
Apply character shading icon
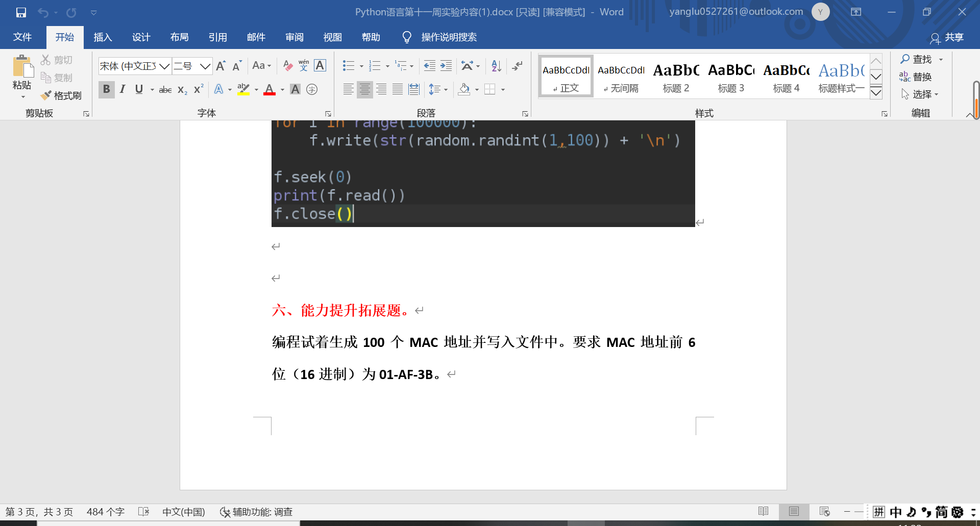(x=295, y=90)
